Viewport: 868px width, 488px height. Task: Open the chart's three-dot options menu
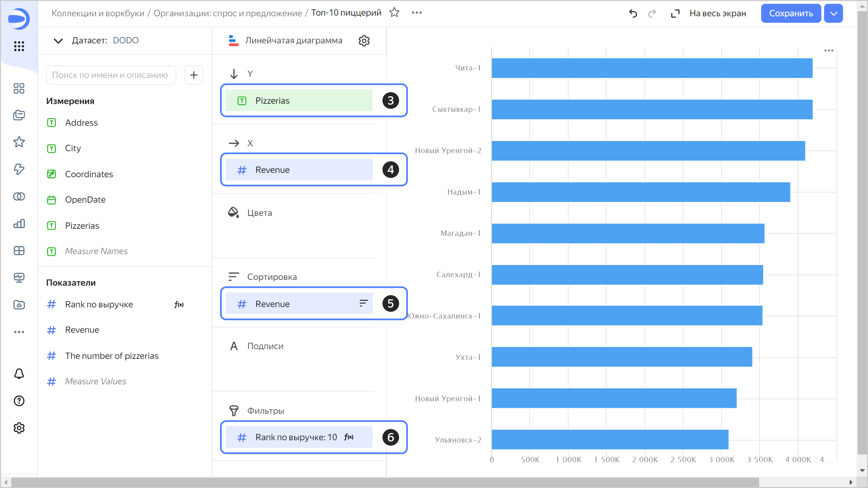(x=829, y=50)
